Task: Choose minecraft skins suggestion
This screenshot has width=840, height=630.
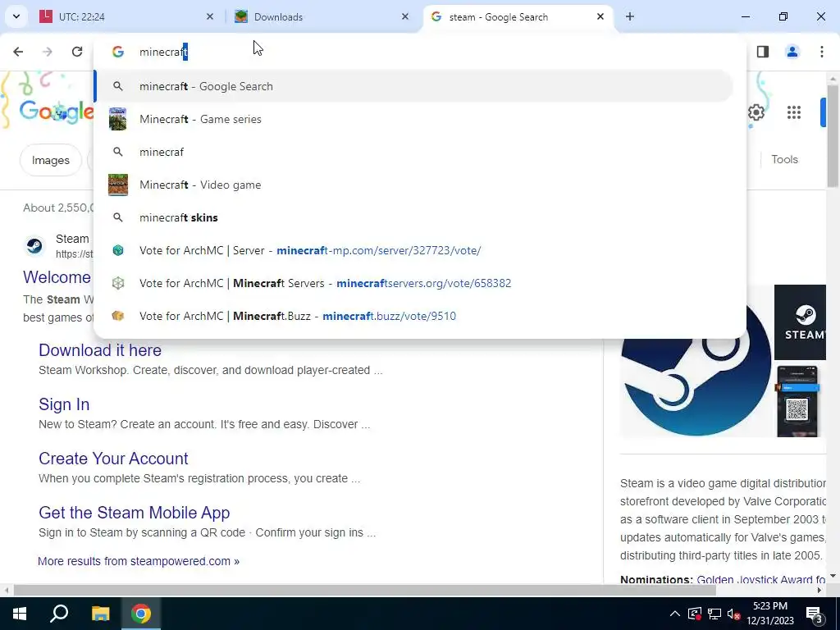Action: (x=413, y=217)
